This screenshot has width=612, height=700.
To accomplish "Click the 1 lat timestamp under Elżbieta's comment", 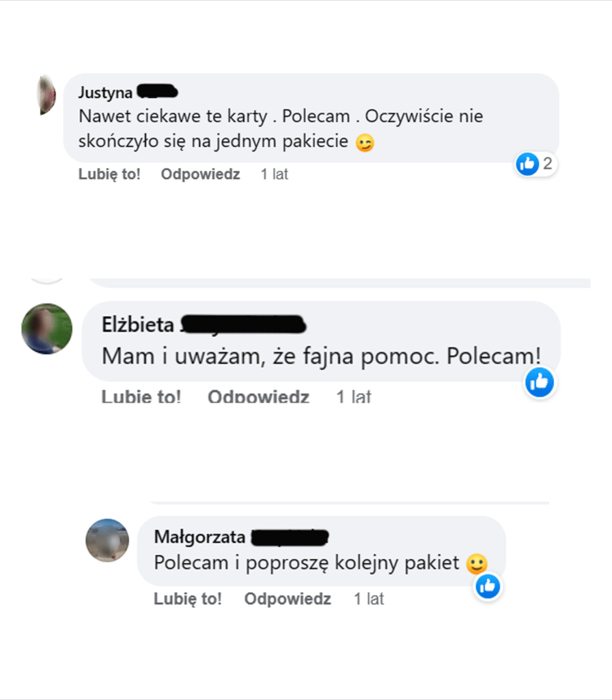I will coord(353,396).
